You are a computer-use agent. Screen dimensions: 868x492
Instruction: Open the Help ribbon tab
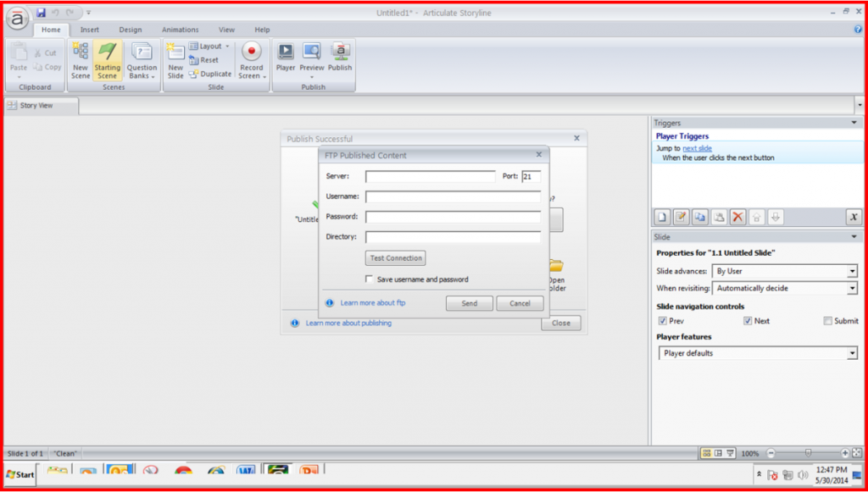point(263,30)
